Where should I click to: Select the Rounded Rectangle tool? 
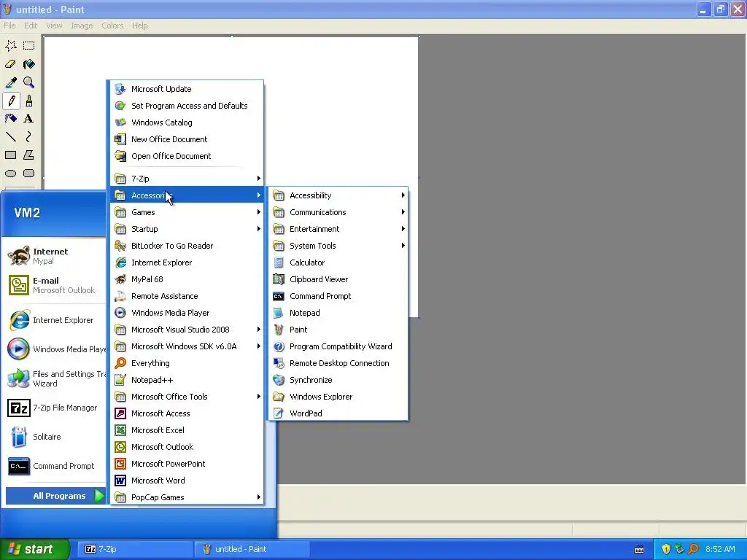point(29,174)
